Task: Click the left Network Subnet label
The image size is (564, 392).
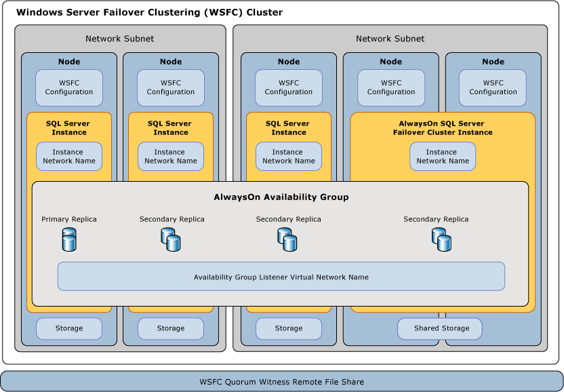Action: [x=120, y=39]
